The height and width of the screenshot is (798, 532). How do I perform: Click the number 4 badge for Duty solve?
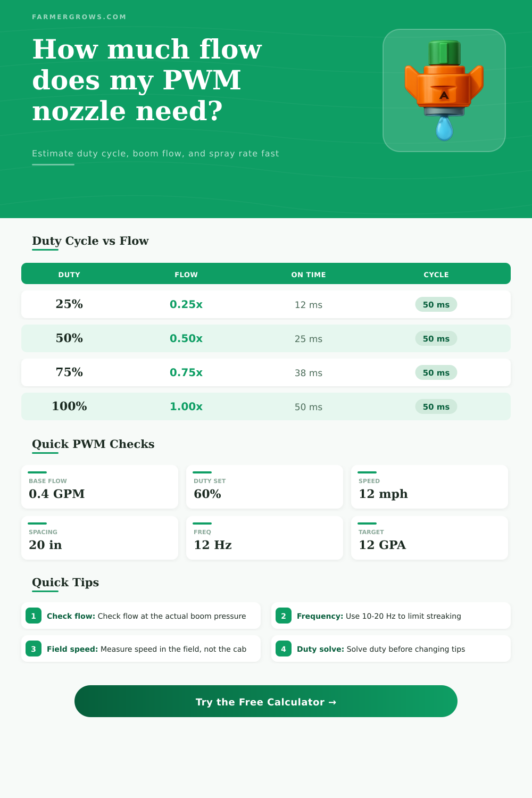[x=284, y=649]
